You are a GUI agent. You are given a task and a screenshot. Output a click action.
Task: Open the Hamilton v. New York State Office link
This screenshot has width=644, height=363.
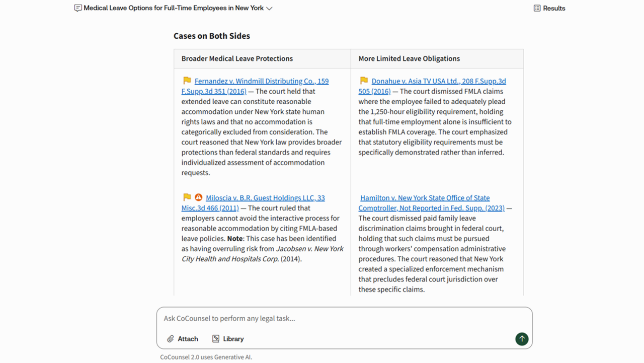425,198
